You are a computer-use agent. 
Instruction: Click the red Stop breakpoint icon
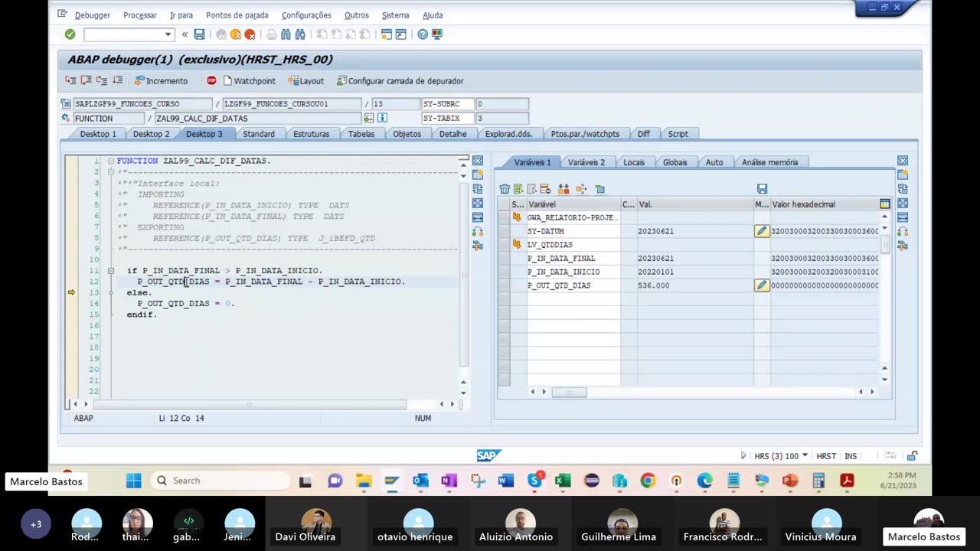211,80
